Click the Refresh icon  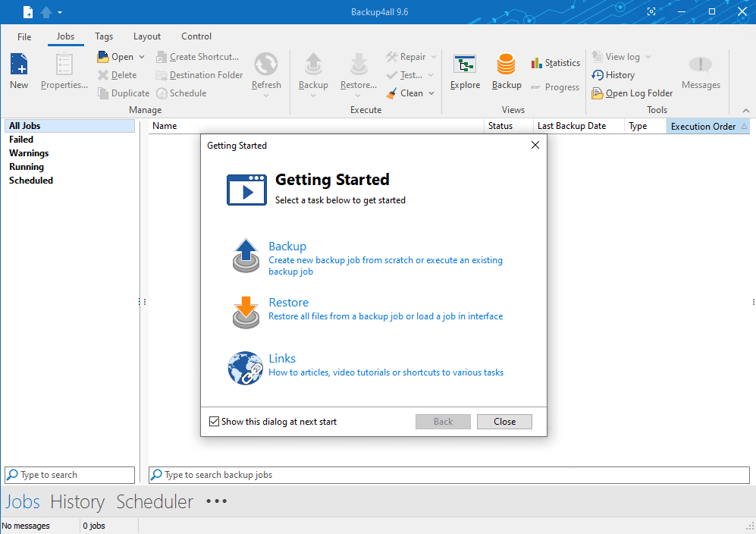(x=266, y=64)
